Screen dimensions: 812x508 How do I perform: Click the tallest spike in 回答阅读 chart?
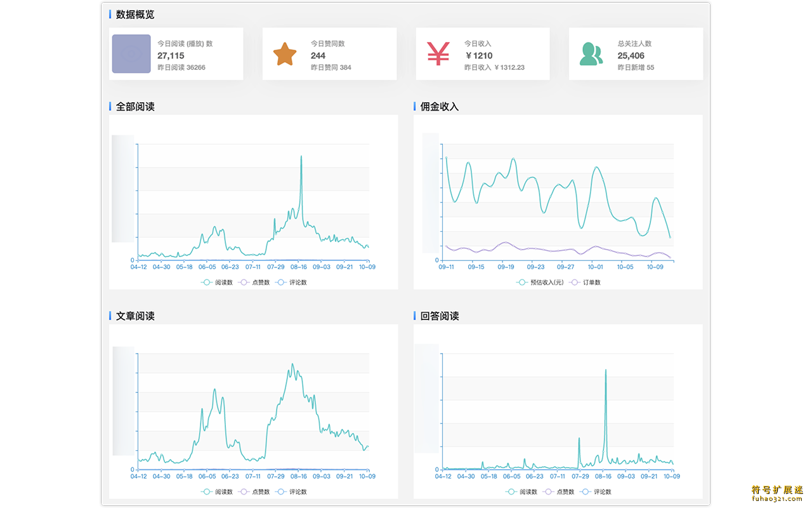click(606, 370)
